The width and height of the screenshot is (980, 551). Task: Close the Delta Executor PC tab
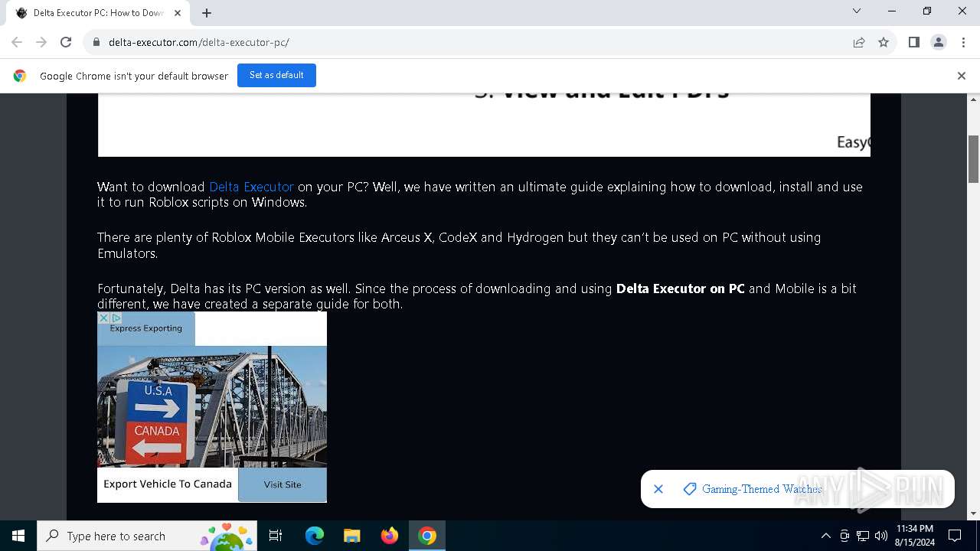pos(178,13)
